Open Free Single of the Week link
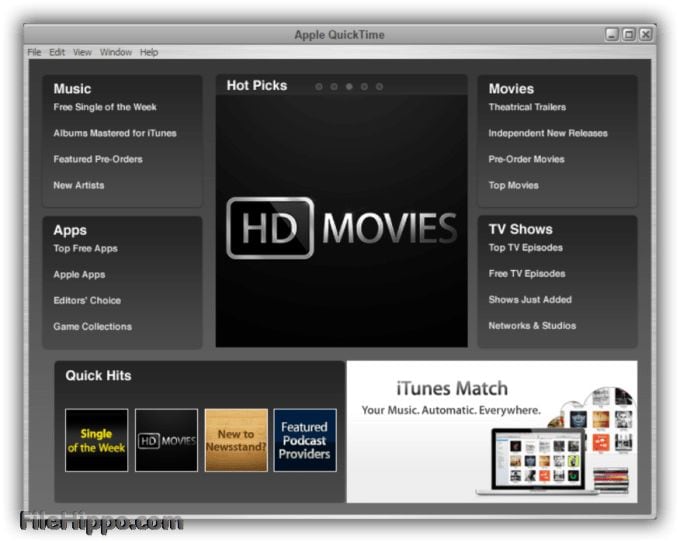The width and height of the screenshot is (680, 543). [105, 107]
